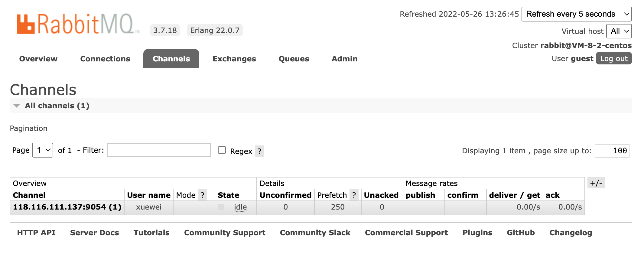The width and height of the screenshot is (644, 254).
Task: Enable the Regex checkbox
Action: 223,150
